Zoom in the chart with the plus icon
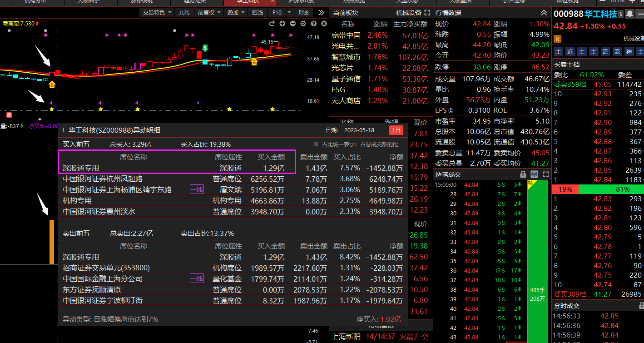Viewport: 644px width, 343px height. click(282, 23)
